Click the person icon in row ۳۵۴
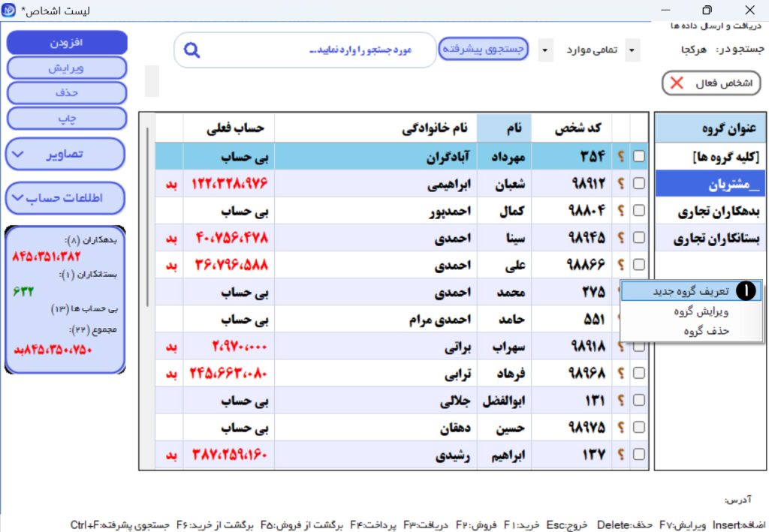The width and height of the screenshot is (769, 532). tap(621, 156)
